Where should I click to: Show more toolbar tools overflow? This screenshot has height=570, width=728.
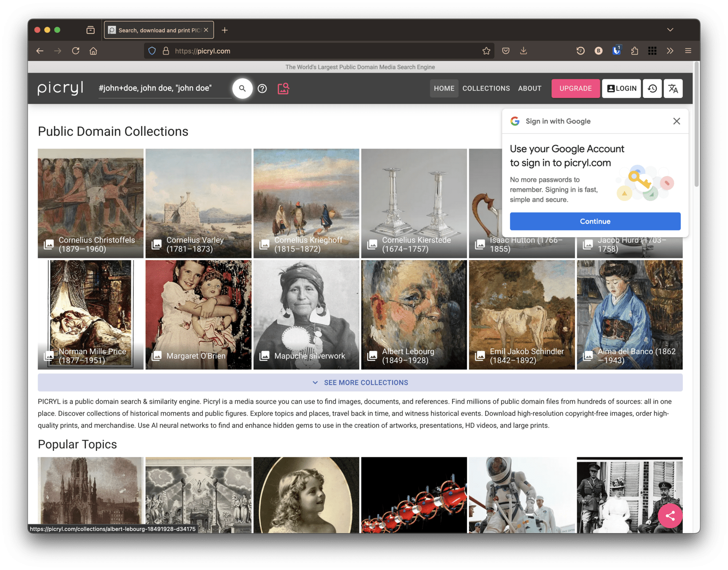click(670, 51)
